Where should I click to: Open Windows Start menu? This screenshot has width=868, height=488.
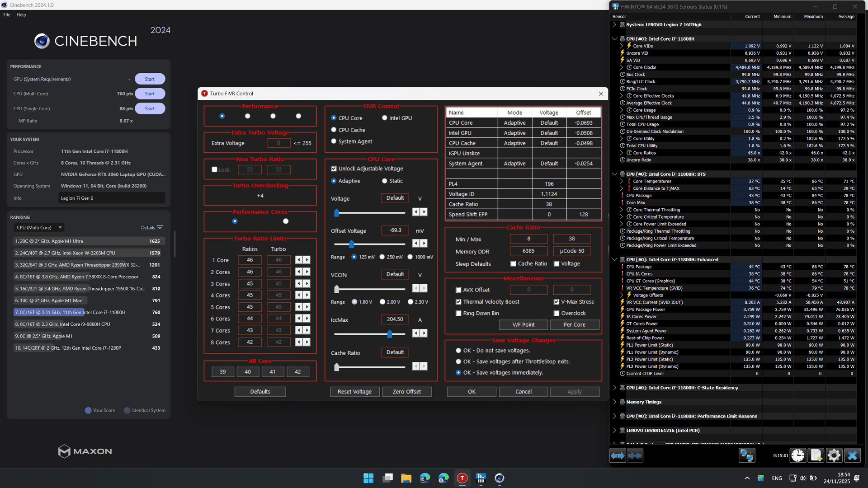click(368, 478)
